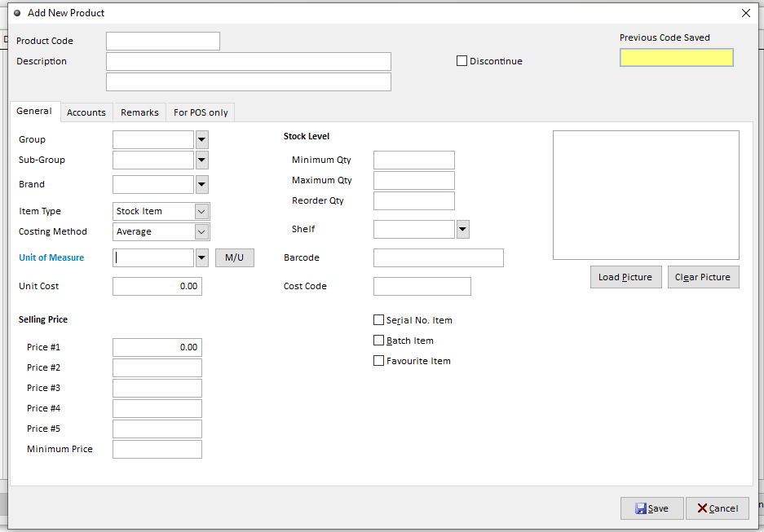764x532 pixels.
Task: Open the For POS only tab
Action: 201,112
